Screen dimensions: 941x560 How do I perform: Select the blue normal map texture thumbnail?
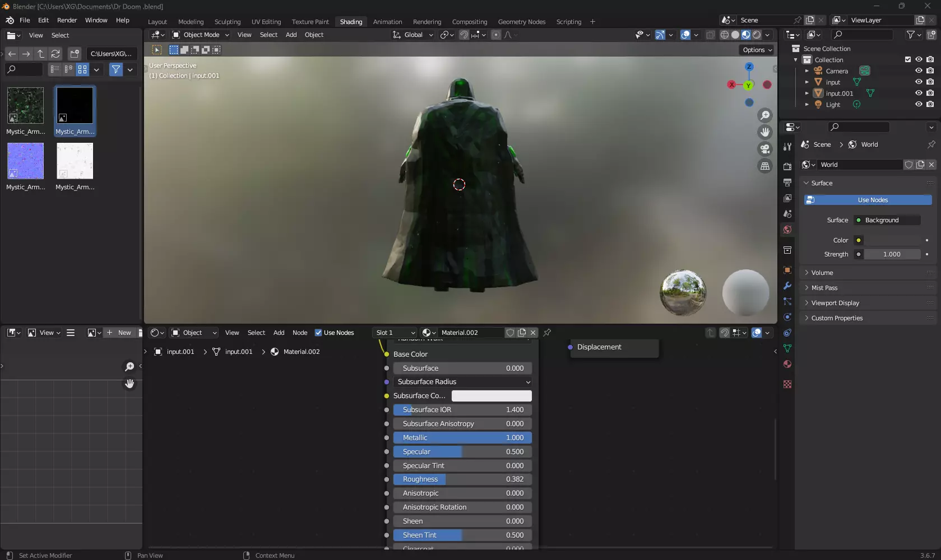[x=25, y=161]
